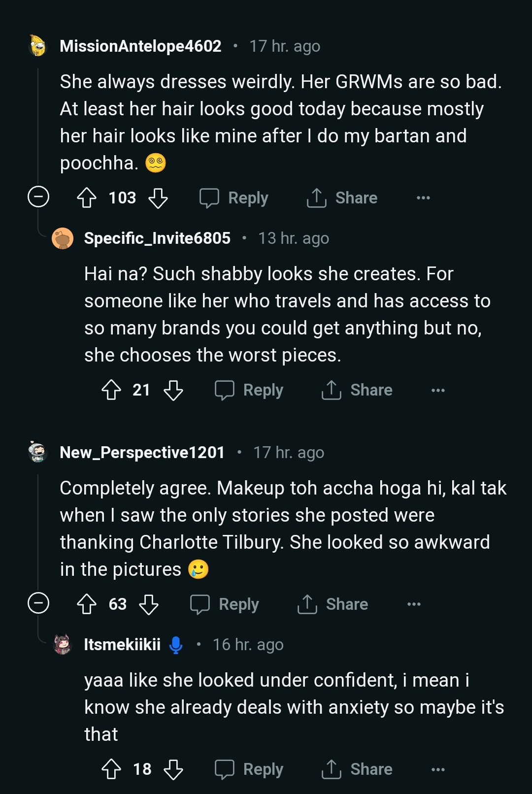Open more options on MissionAntelope4602's comment
The image size is (532, 794).
tap(423, 198)
